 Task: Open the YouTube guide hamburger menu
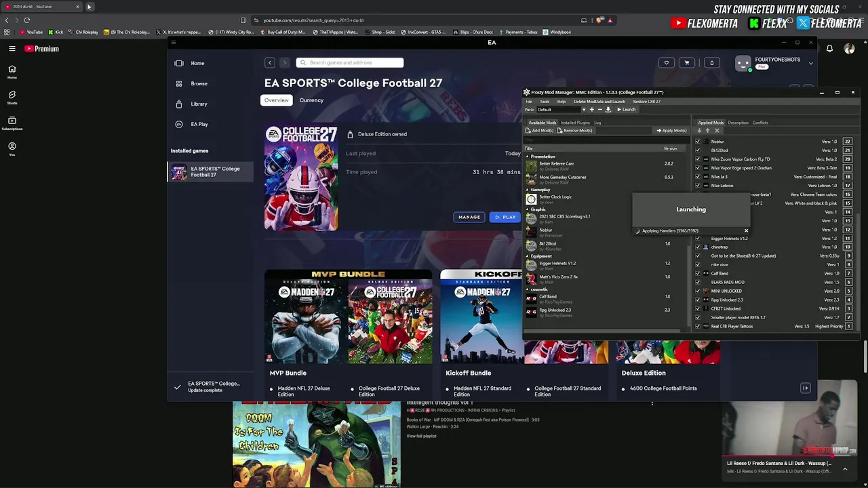point(12,49)
